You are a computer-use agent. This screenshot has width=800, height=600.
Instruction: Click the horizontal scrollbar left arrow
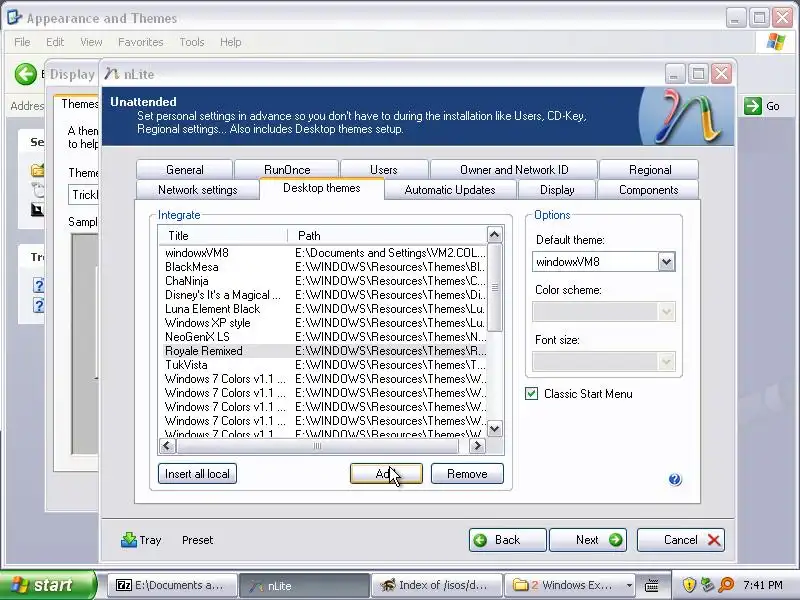tap(167, 446)
